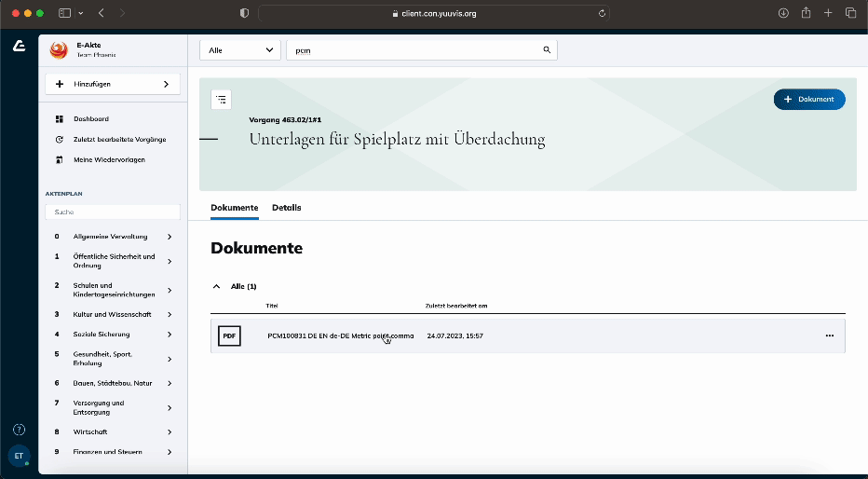Reload the page in Safari
The height and width of the screenshot is (479, 868).
click(x=603, y=13)
